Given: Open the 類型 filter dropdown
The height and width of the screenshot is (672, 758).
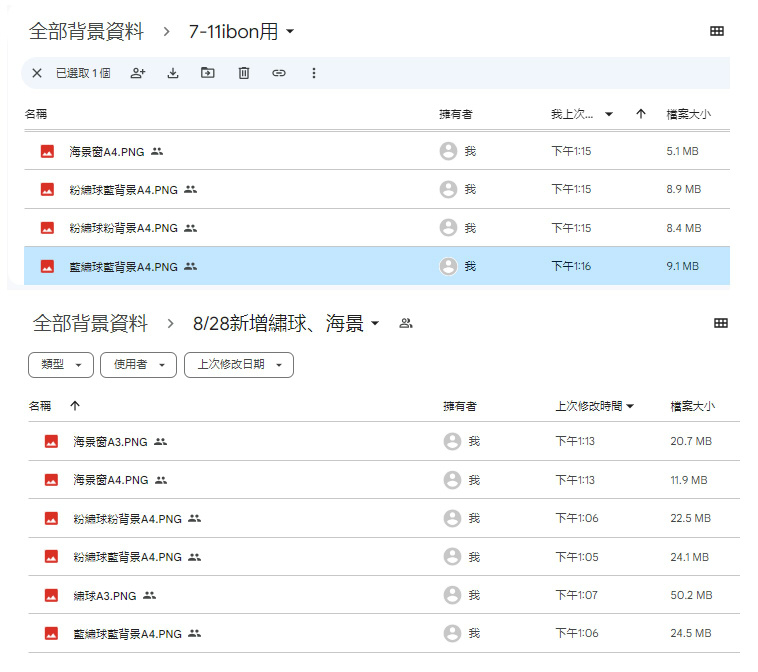Looking at the screenshot, I should point(61,365).
